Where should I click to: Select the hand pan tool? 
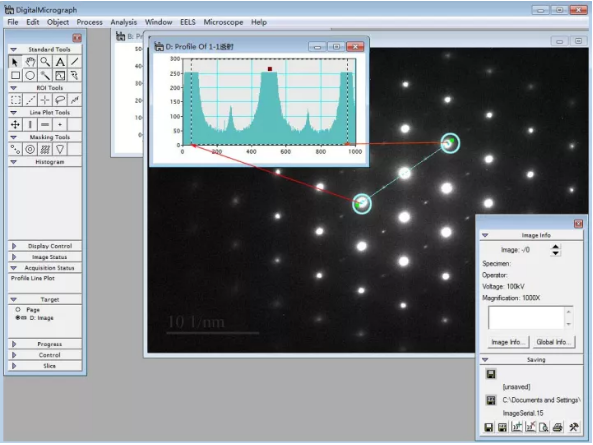pos(30,62)
